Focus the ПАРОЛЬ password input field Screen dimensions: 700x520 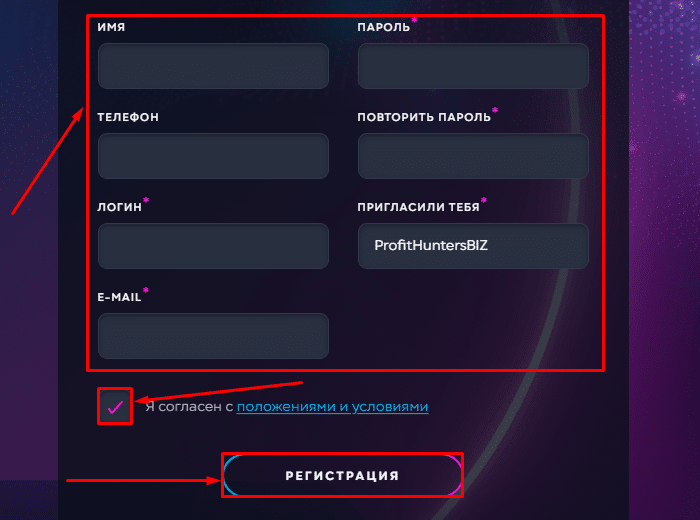point(473,66)
